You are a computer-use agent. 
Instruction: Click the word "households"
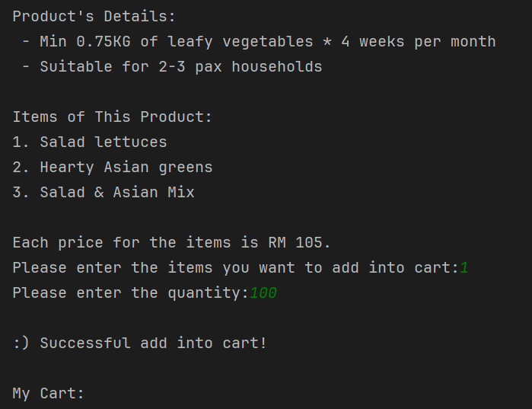[277, 66]
